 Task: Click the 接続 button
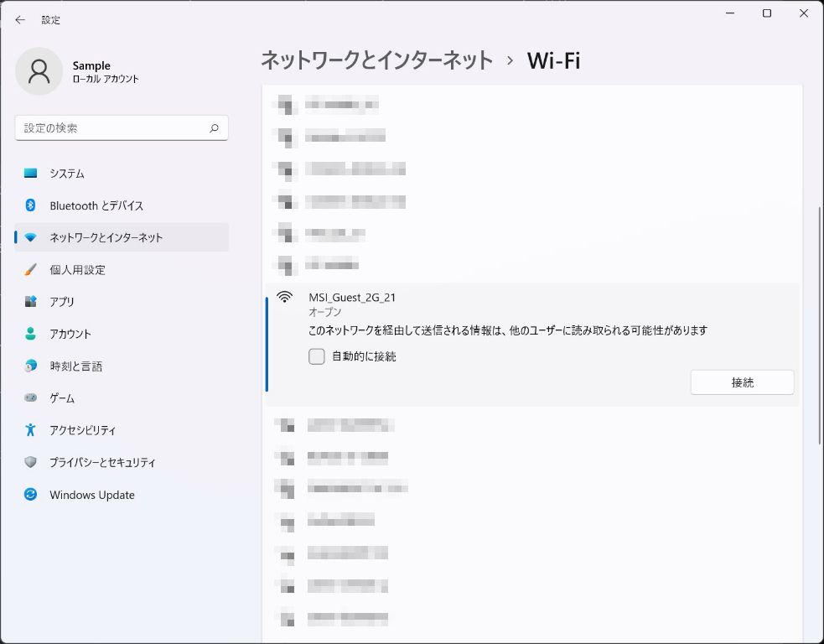click(742, 382)
